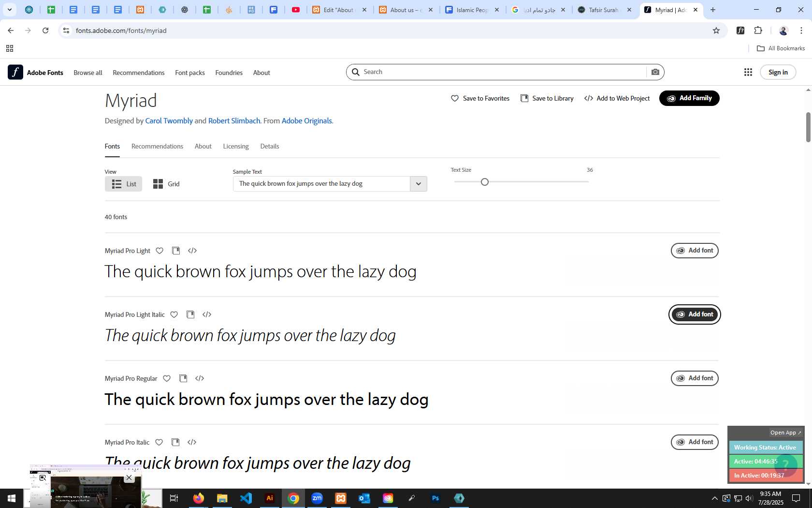This screenshot has height=508, width=812.
Task: Switch to List view
Action: point(123,184)
